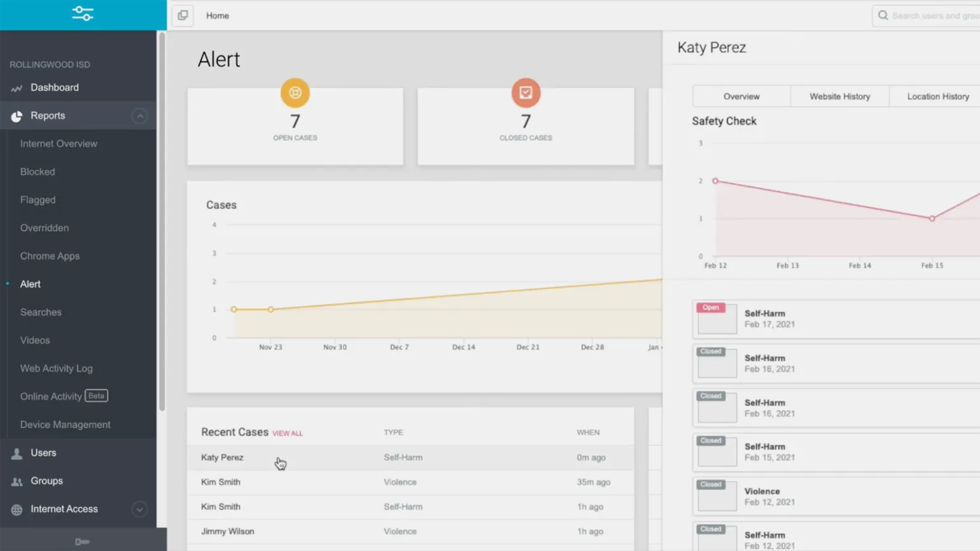
Task: Open the Flagged report in sidebar
Action: point(38,200)
